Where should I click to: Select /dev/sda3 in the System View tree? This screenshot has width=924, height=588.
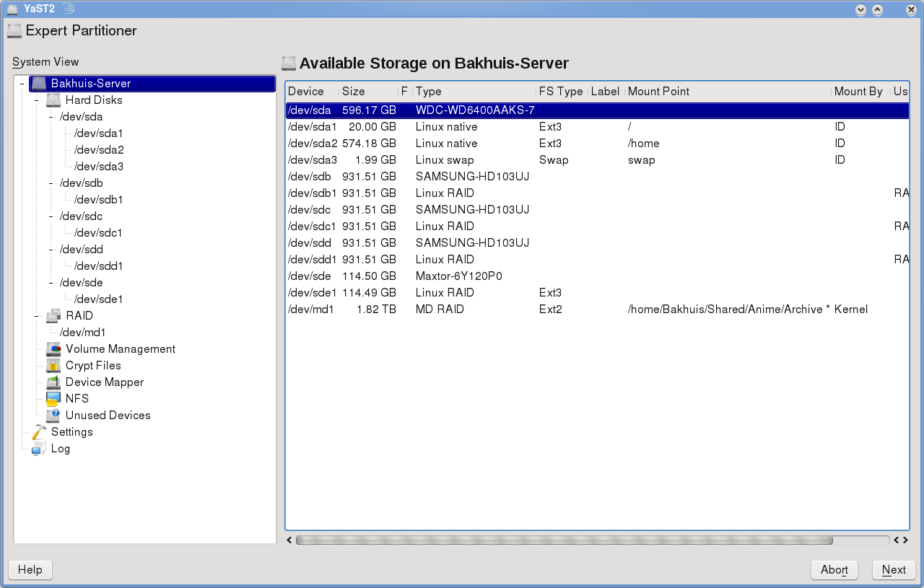(99, 167)
